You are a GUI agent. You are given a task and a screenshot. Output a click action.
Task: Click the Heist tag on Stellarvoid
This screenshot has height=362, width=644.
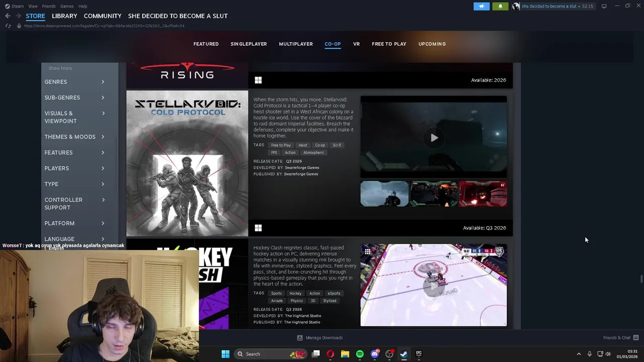click(302, 145)
